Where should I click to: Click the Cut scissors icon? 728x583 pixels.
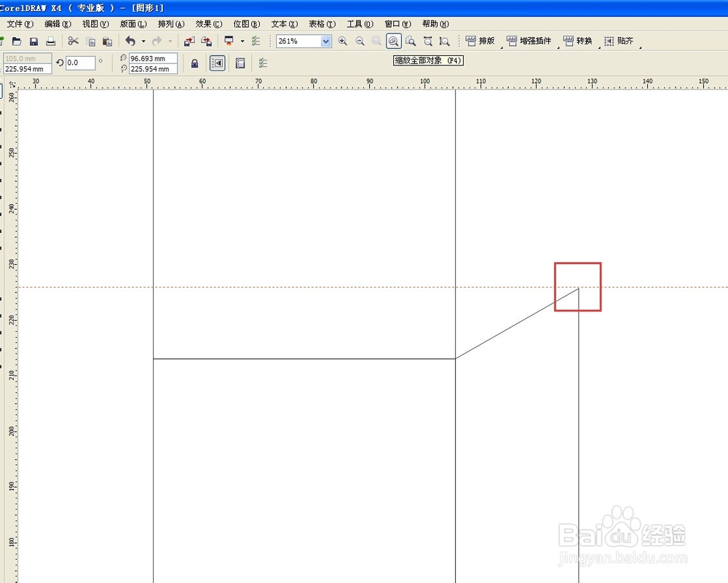point(74,41)
